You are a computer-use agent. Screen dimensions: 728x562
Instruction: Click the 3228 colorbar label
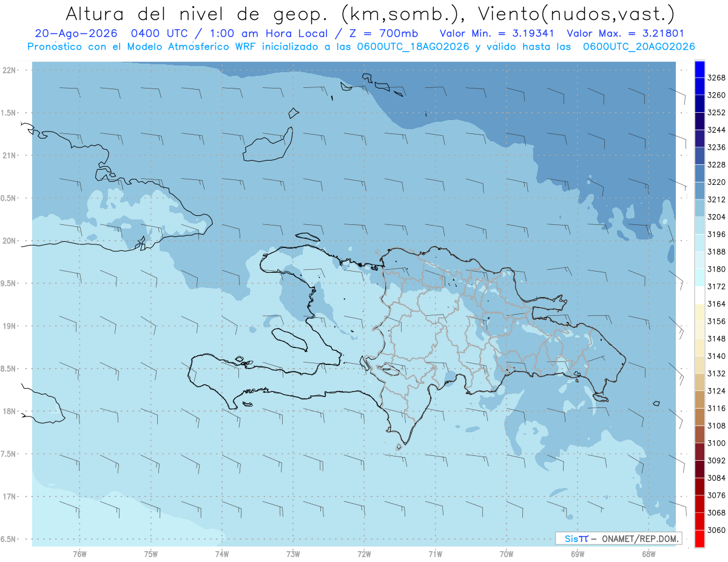716,165
